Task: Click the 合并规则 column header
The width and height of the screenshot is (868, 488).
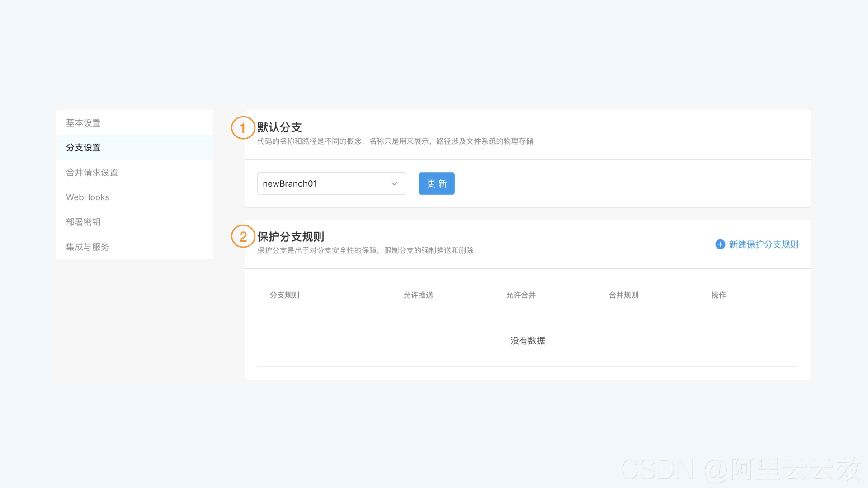Action: (623, 295)
